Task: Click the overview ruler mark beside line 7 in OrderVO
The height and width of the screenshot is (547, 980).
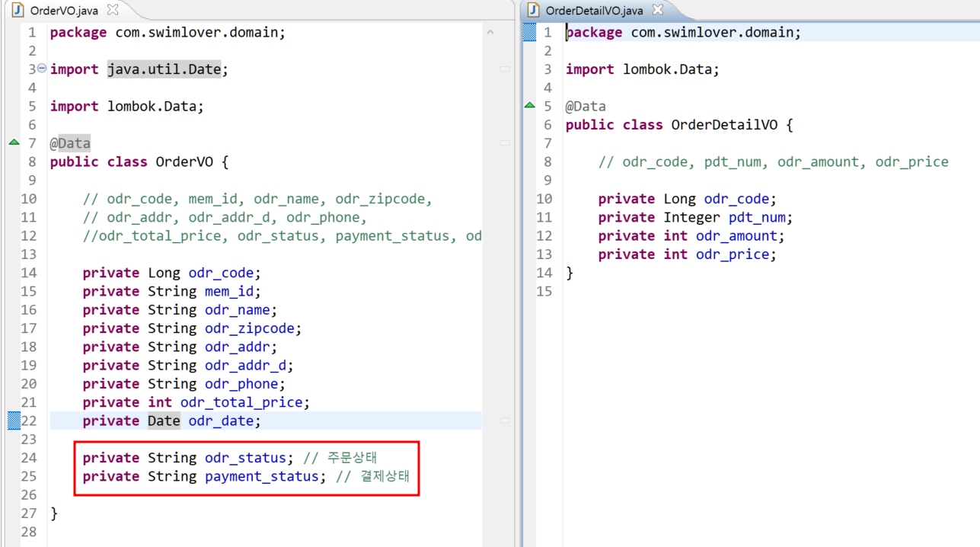Action: coord(505,143)
